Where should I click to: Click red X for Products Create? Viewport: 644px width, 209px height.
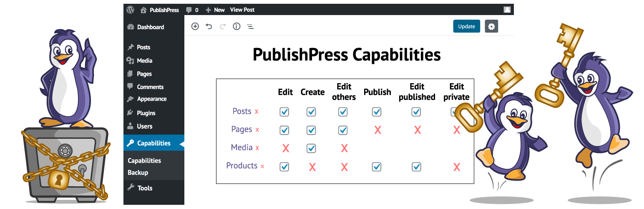[x=312, y=168]
